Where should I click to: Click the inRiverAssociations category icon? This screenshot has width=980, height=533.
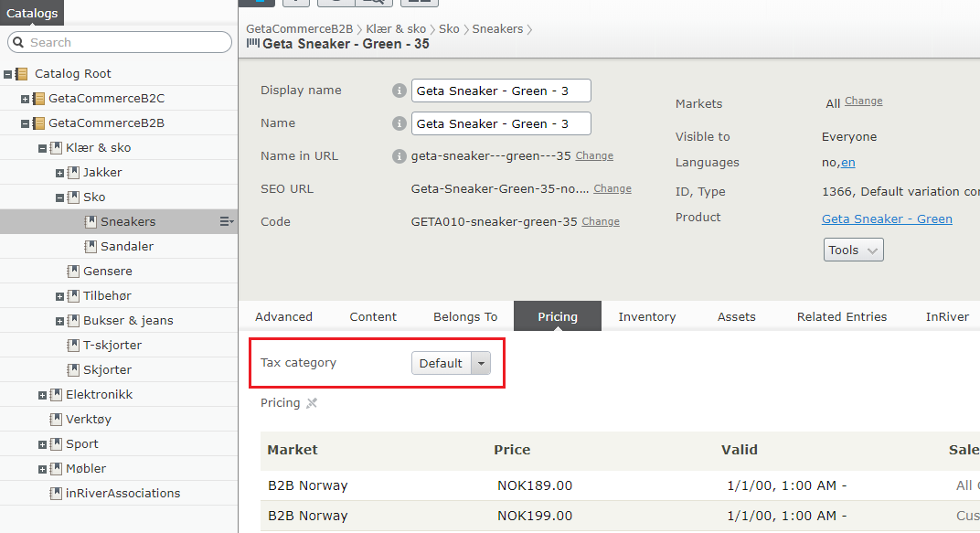click(56, 494)
